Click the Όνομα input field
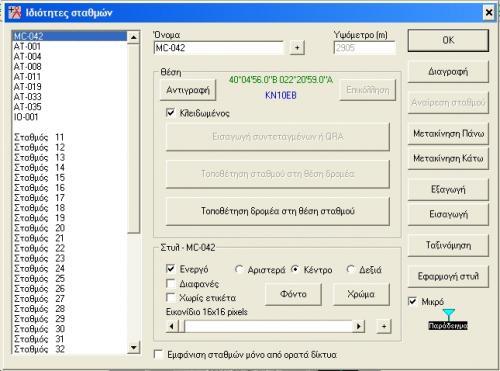Screen dimensions: 500x371 click(x=218, y=48)
